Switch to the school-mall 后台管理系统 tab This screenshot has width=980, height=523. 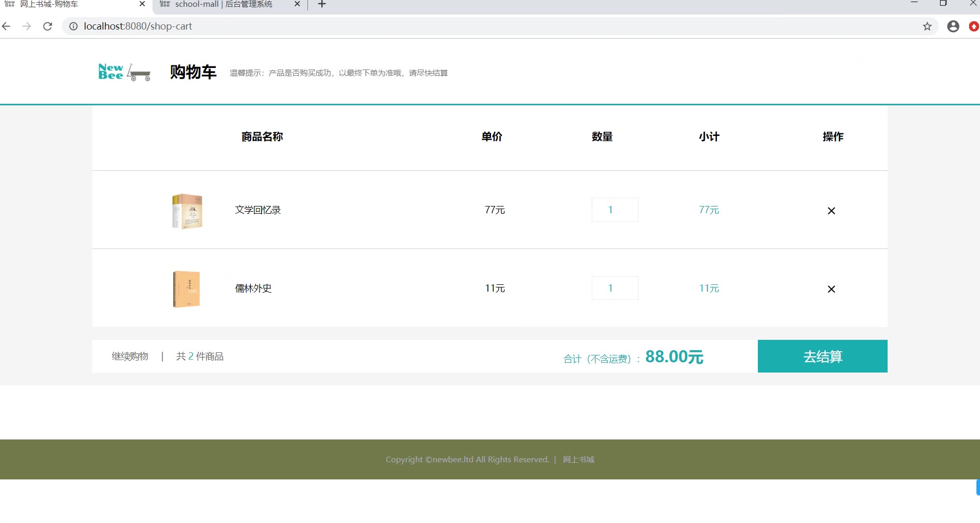tap(223, 5)
